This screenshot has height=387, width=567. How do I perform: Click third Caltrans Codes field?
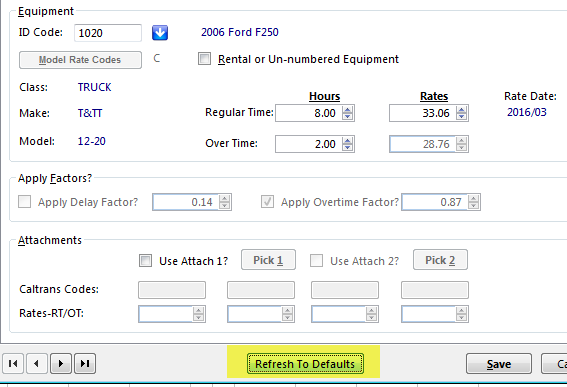pyautogui.click(x=345, y=290)
